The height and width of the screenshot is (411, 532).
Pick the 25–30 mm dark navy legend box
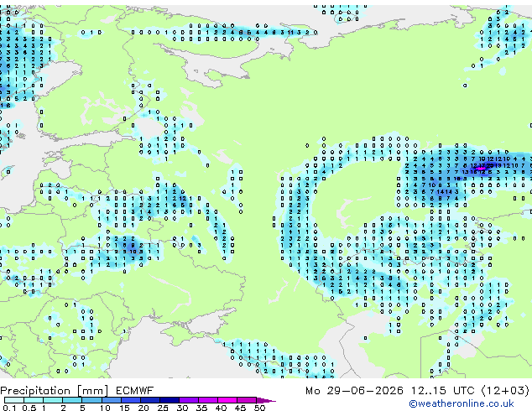tap(170, 400)
